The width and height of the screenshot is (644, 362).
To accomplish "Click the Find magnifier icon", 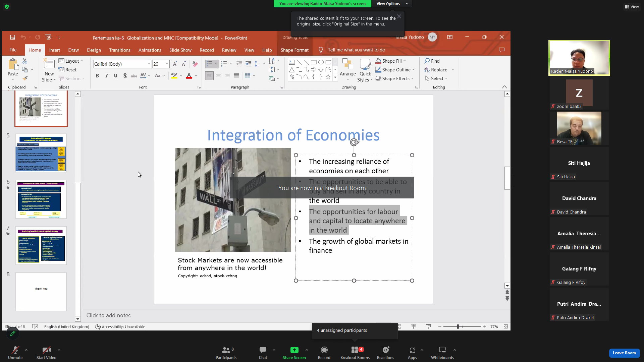I will [x=427, y=61].
